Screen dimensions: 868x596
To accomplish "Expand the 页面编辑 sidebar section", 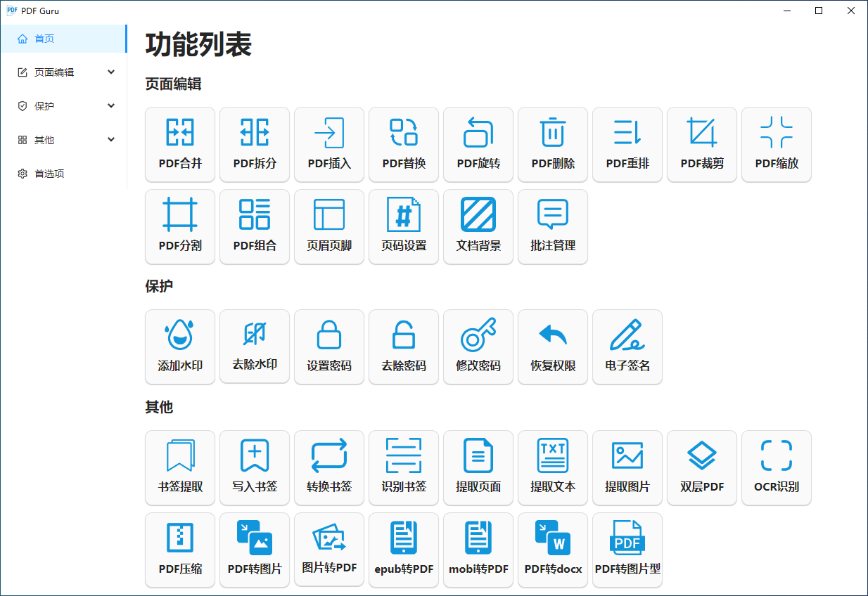I will click(63, 72).
